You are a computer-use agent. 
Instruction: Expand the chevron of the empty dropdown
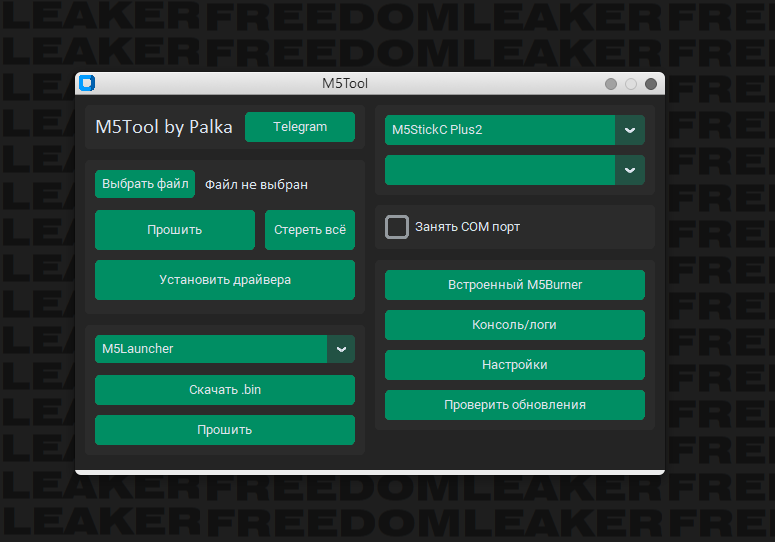tap(630, 170)
